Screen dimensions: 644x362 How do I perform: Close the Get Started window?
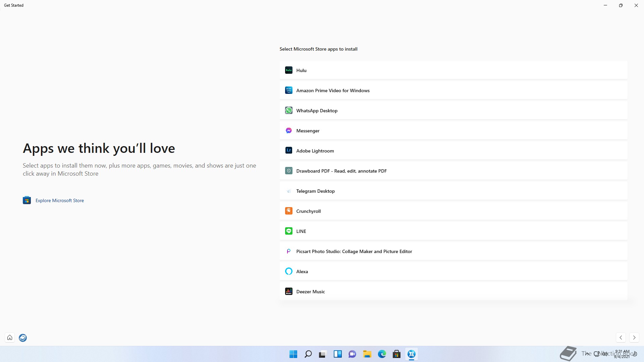point(636,5)
